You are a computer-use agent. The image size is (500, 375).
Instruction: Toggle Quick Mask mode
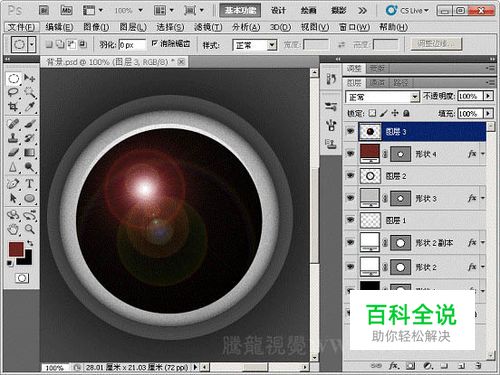[22, 278]
